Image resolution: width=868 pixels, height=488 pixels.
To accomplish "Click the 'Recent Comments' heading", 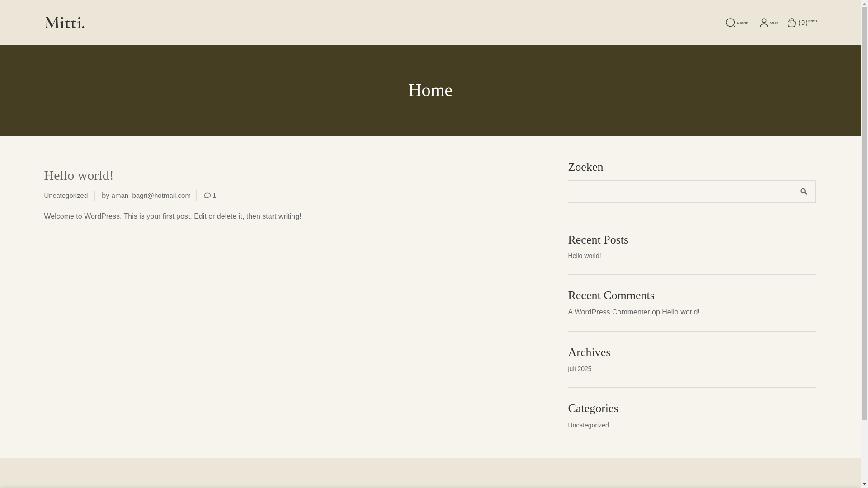I will (611, 296).
